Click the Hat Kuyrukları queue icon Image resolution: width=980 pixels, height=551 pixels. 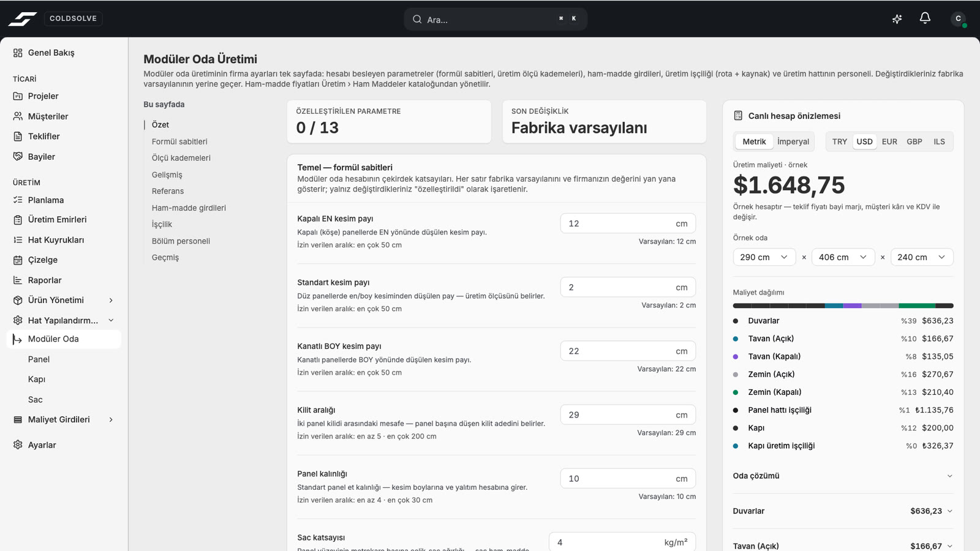click(x=18, y=240)
